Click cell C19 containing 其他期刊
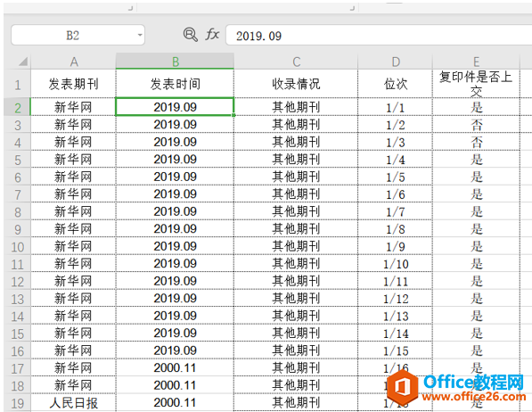The height and width of the screenshot is (412, 532). tap(296, 403)
